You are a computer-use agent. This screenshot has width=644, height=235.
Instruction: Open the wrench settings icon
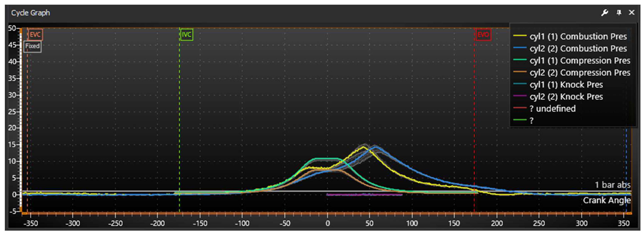pyautogui.click(x=605, y=12)
